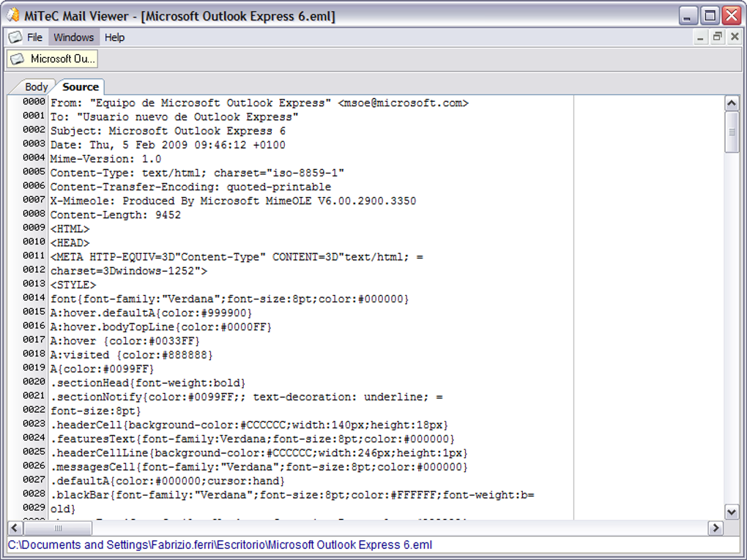Click line number 0014 in the gutter

(34, 298)
